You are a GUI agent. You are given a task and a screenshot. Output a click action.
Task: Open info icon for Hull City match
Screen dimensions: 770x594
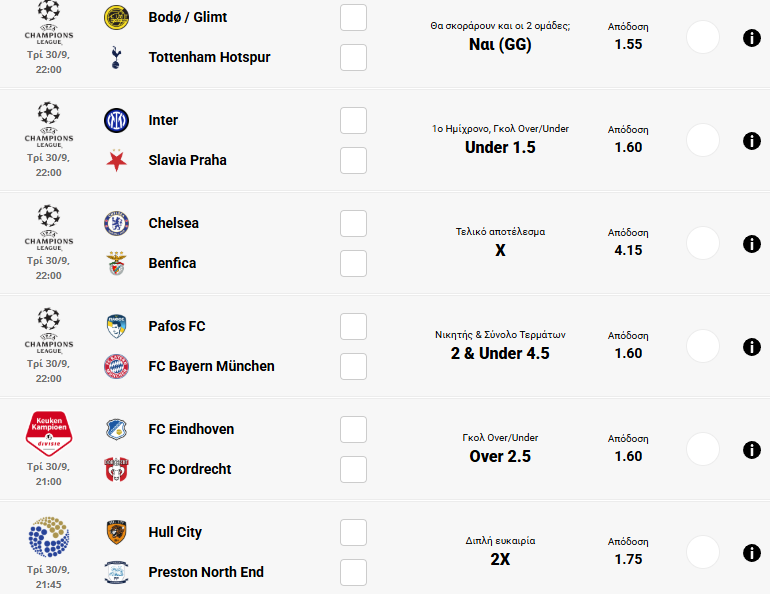click(x=752, y=553)
